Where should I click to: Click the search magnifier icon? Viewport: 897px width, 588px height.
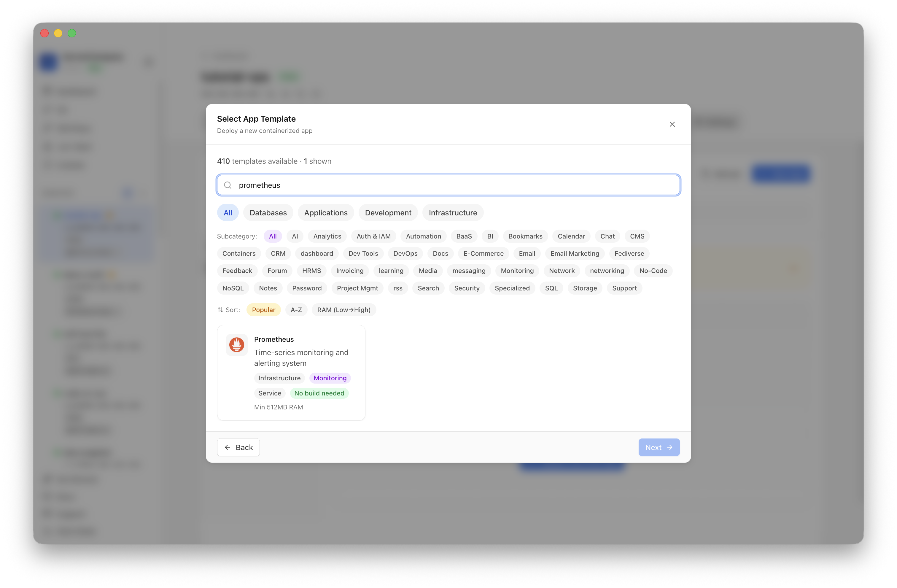coord(228,185)
